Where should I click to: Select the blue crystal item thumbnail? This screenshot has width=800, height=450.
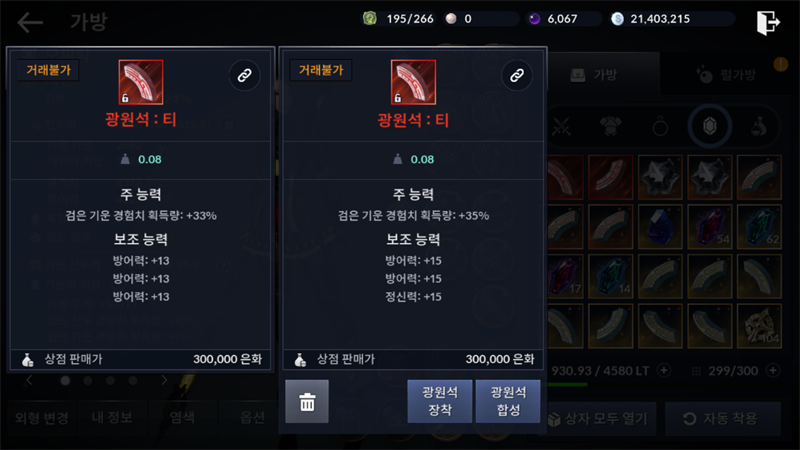pyautogui.click(x=660, y=227)
